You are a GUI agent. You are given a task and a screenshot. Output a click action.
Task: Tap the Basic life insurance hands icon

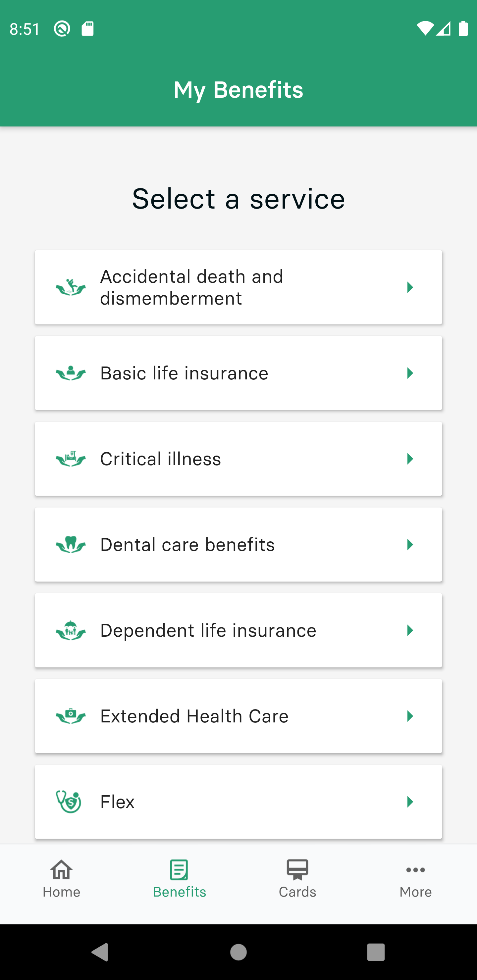(71, 373)
